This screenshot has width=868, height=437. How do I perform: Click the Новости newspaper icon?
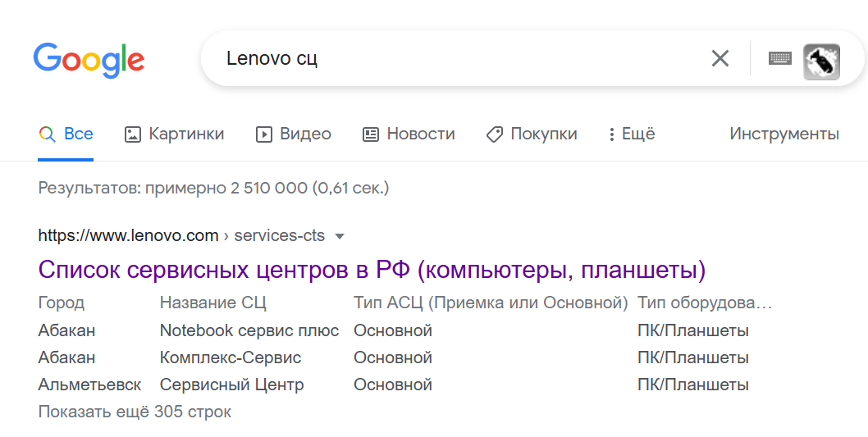pos(371,134)
